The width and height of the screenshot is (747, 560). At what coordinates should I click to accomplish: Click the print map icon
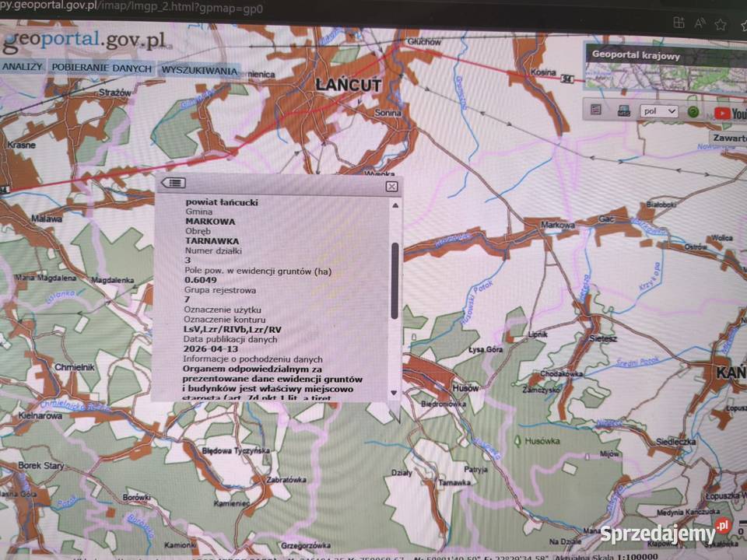point(623,111)
